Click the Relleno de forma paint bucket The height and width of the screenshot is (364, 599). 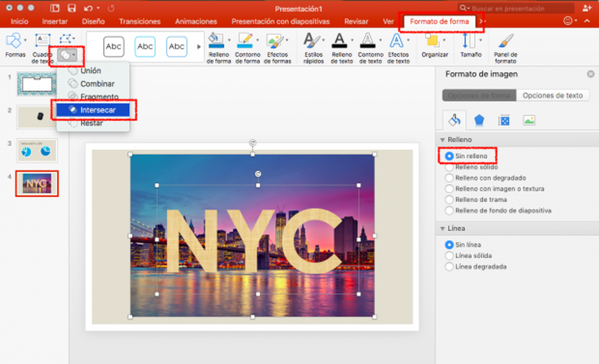215,41
